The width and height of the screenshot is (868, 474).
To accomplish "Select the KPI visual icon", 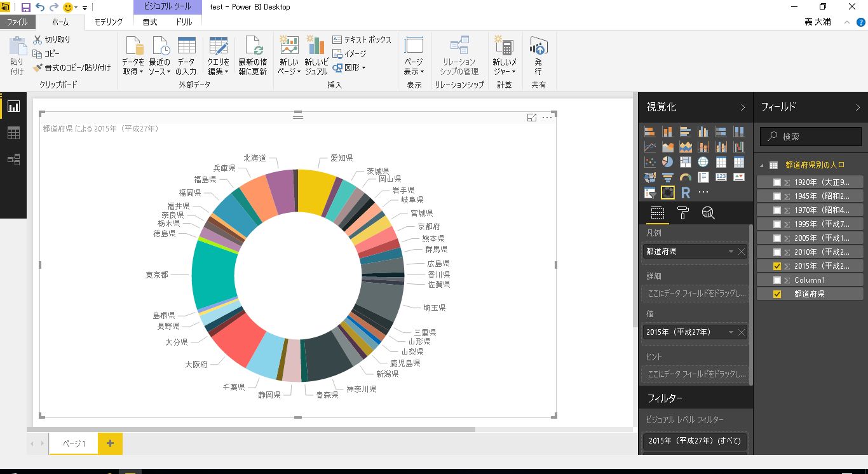I will (x=739, y=177).
